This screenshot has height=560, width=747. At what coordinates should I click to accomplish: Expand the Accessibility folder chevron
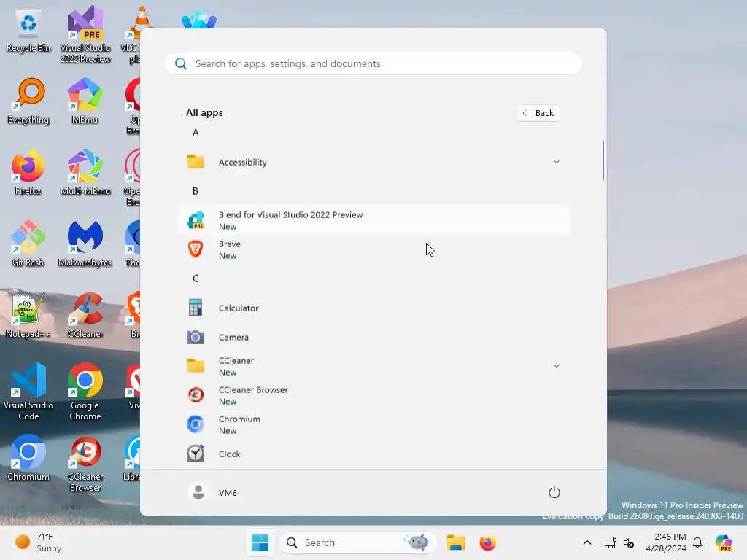tap(556, 162)
